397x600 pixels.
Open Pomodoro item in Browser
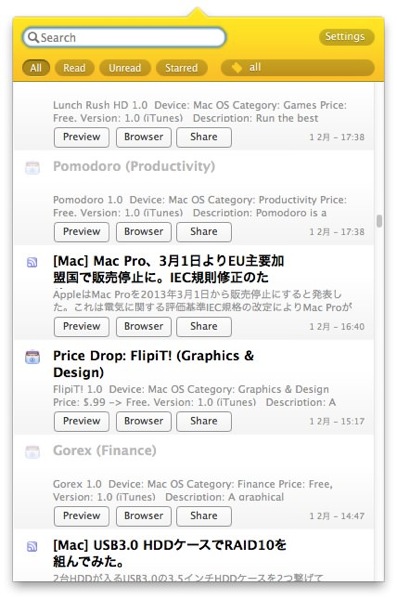click(144, 232)
